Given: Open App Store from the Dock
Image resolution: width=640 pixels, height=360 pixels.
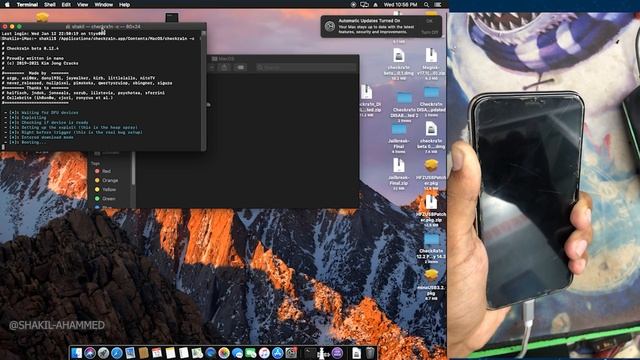Looking at the screenshot, I should pos(278,353).
